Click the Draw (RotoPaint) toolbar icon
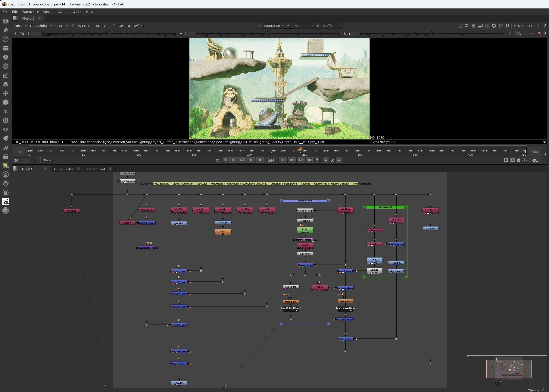This screenshot has height=392, width=549. (x=5, y=30)
